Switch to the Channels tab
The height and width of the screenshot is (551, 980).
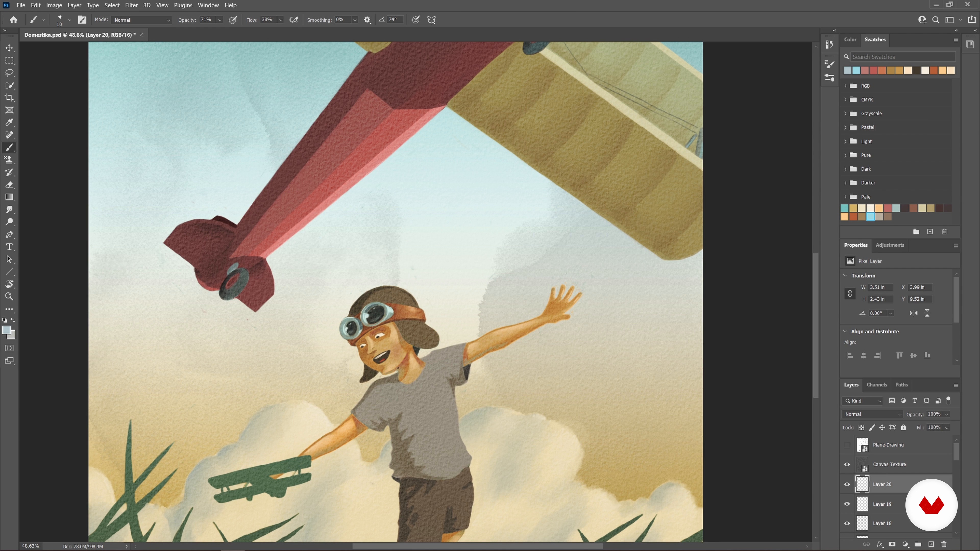coord(877,385)
